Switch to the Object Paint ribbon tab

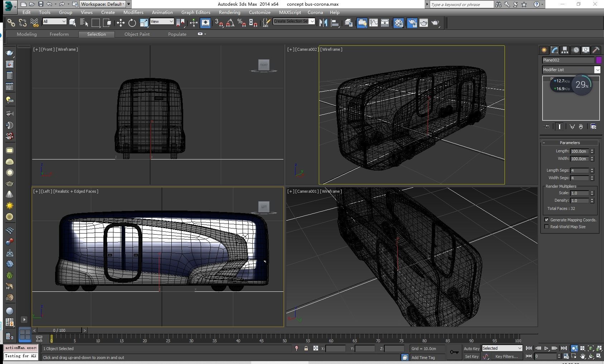tap(137, 34)
